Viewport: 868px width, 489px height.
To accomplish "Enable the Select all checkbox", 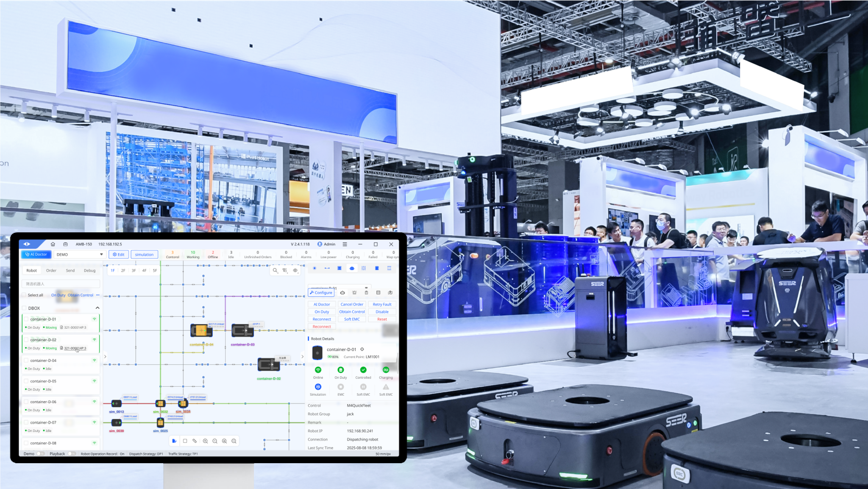I will point(25,295).
